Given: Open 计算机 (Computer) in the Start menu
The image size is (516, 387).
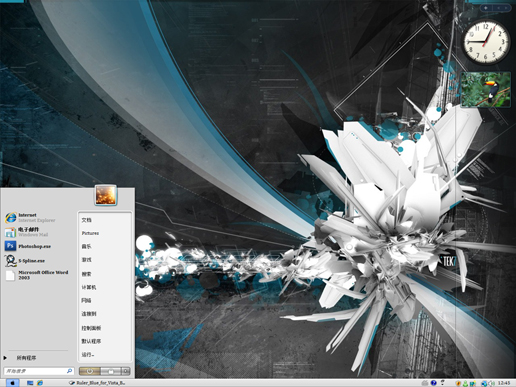Looking at the screenshot, I should pyautogui.click(x=89, y=287).
